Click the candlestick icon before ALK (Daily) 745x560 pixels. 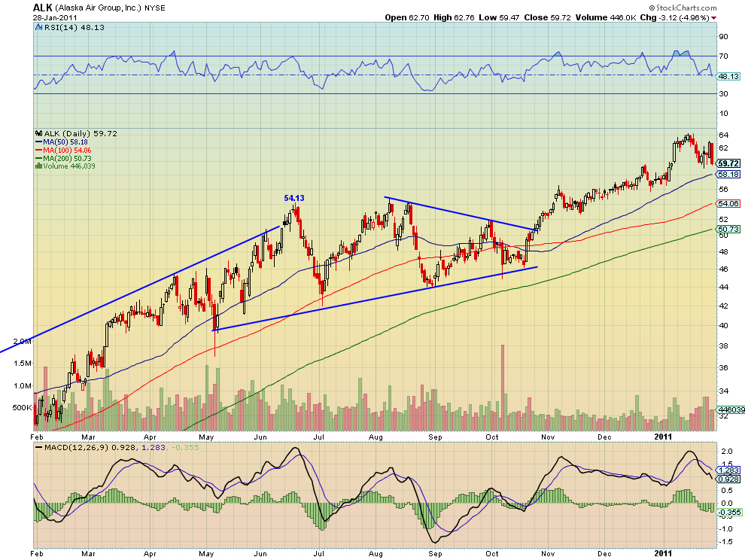(39, 133)
